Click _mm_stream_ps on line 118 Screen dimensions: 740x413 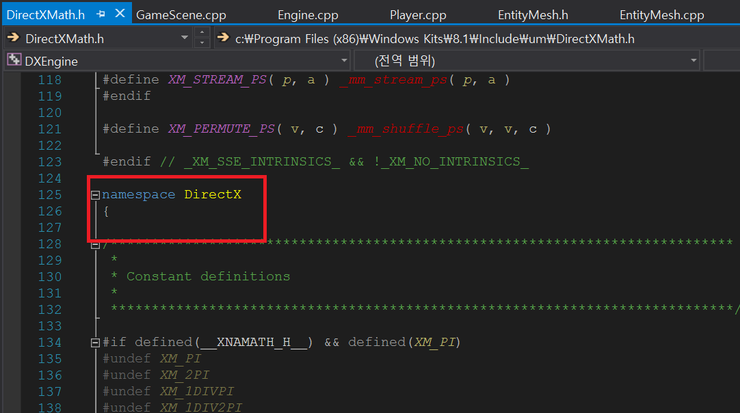point(394,79)
